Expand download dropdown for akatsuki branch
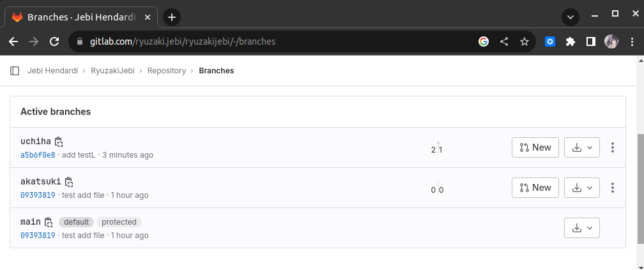The image size is (644, 270). click(582, 188)
